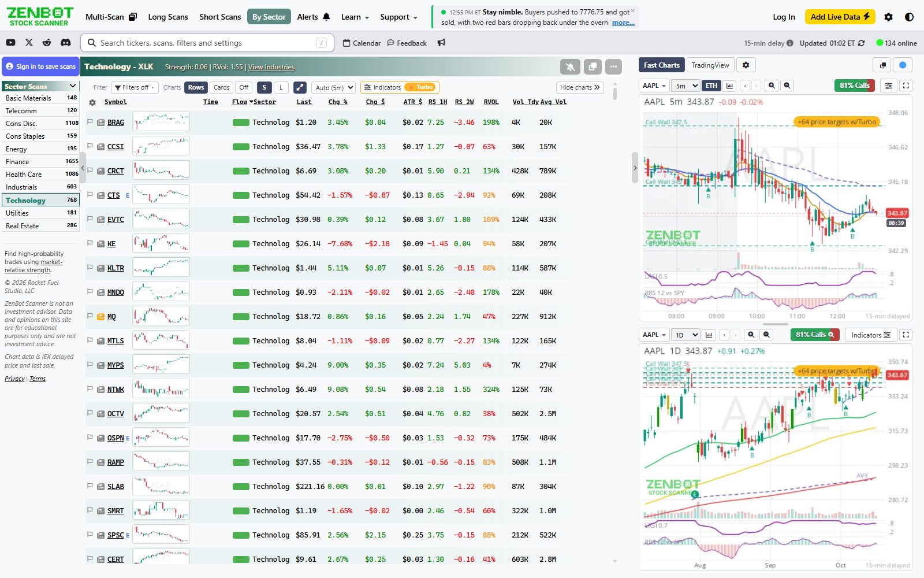
Task: Switch chart display to Cards
Action: pos(221,87)
